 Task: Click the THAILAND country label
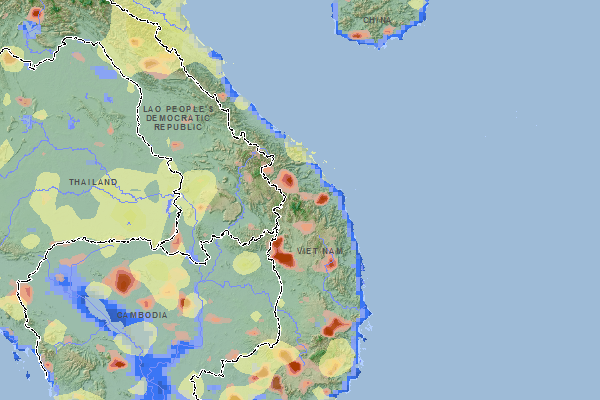[x=93, y=181]
